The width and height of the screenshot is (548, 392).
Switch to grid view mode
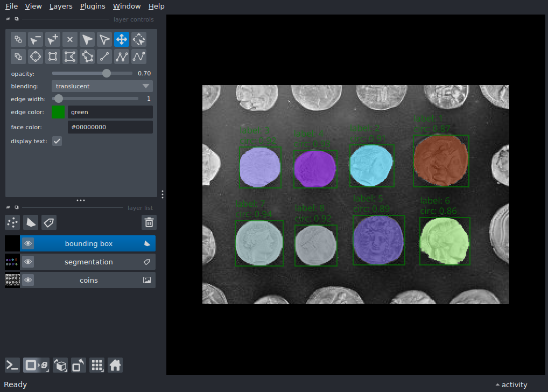coord(97,365)
